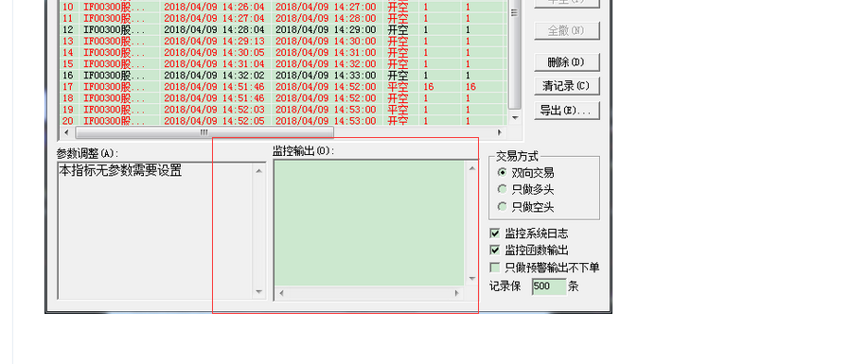Click the greyed-out 全撤(N) button
This screenshot has height=364, width=868.
point(567,30)
